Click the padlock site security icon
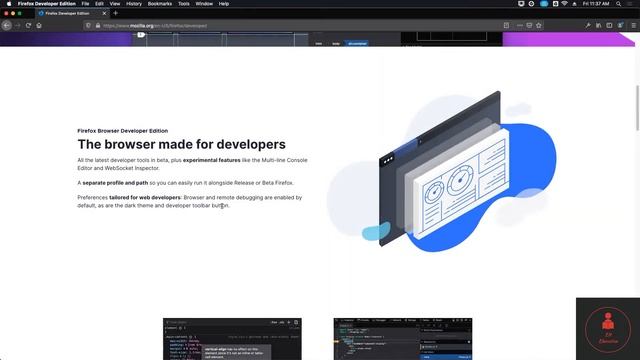The height and width of the screenshot is (360, 640). (98, 25)
